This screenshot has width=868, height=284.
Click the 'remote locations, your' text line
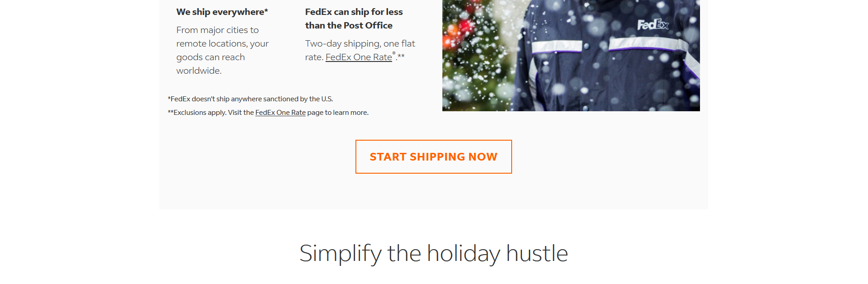[222, 44]
